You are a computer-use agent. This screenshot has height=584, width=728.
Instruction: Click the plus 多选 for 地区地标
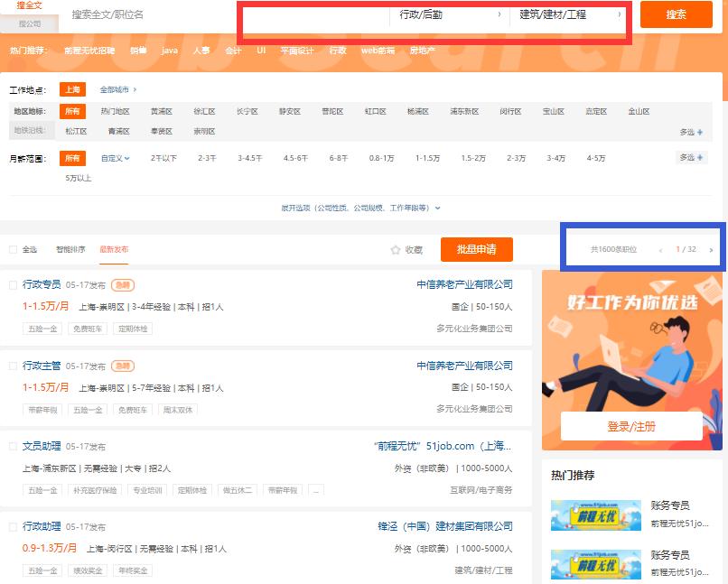click(x=691, y=132)
